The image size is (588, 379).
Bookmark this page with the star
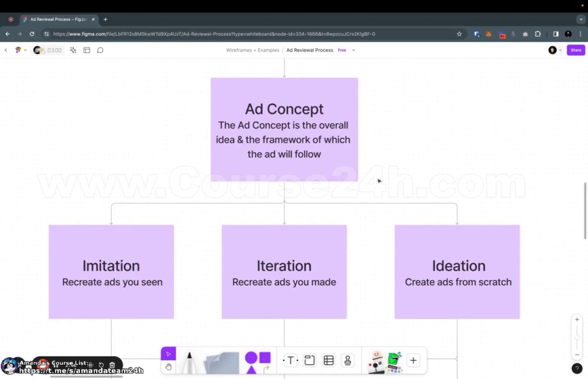pyautogui.click(x=459, y=34)
